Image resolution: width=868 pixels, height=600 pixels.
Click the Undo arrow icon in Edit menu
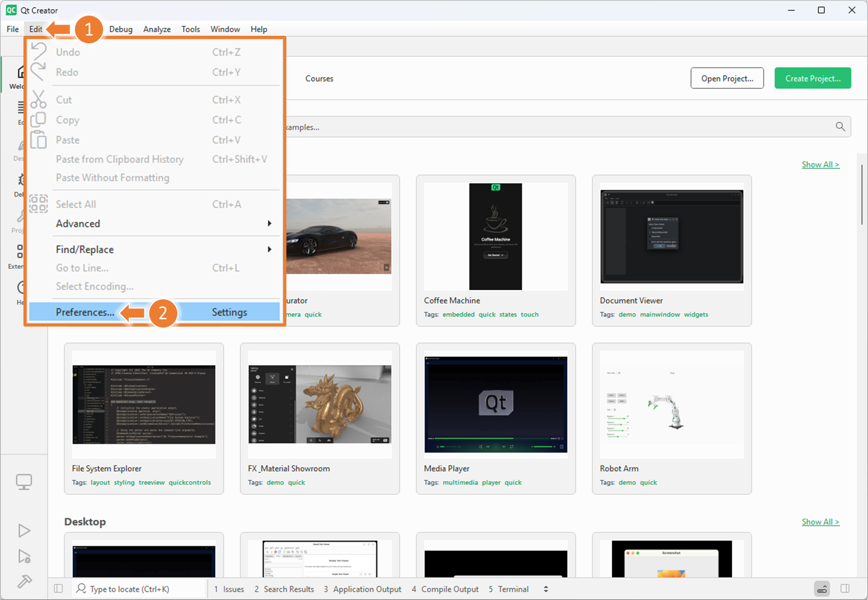point(38,51)
